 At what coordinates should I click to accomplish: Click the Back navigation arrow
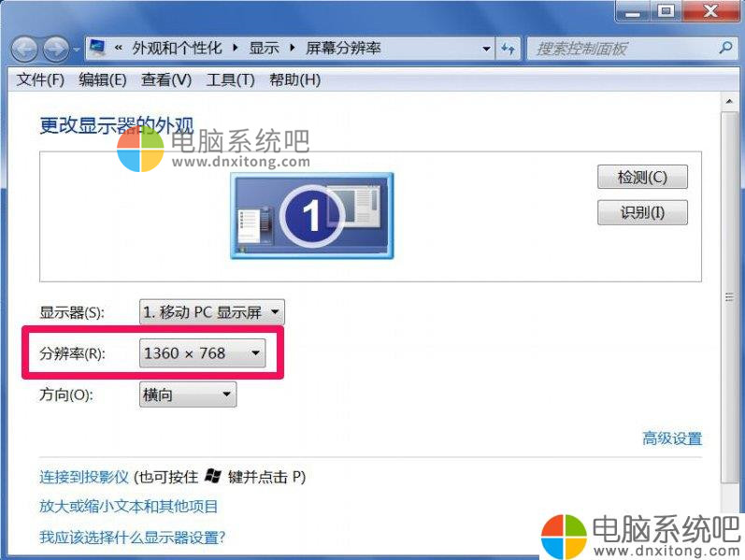pos(23,49)
